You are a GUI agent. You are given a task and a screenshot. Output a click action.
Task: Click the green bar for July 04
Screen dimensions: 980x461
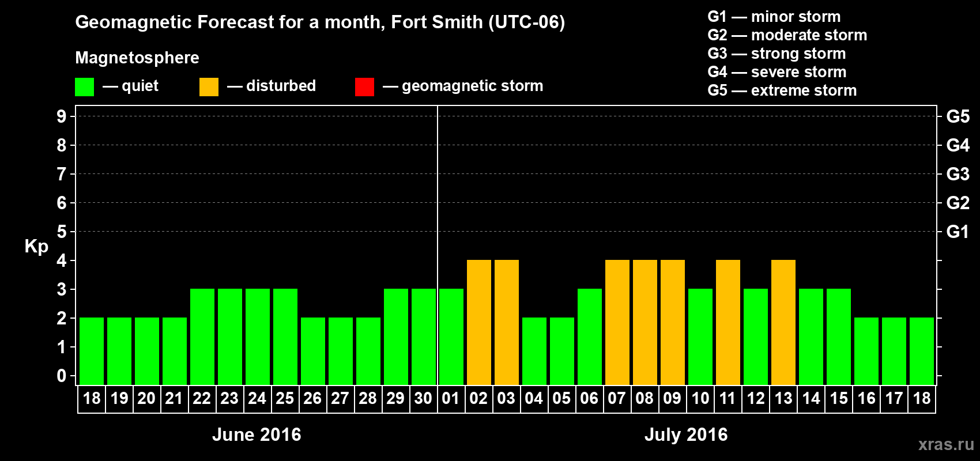(534, 351)
